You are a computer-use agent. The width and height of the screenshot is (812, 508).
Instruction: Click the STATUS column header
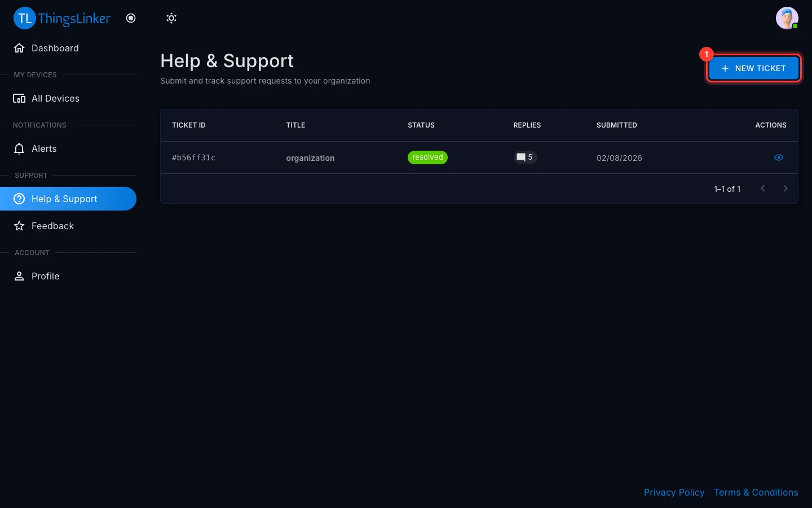(x=421, y=125)
